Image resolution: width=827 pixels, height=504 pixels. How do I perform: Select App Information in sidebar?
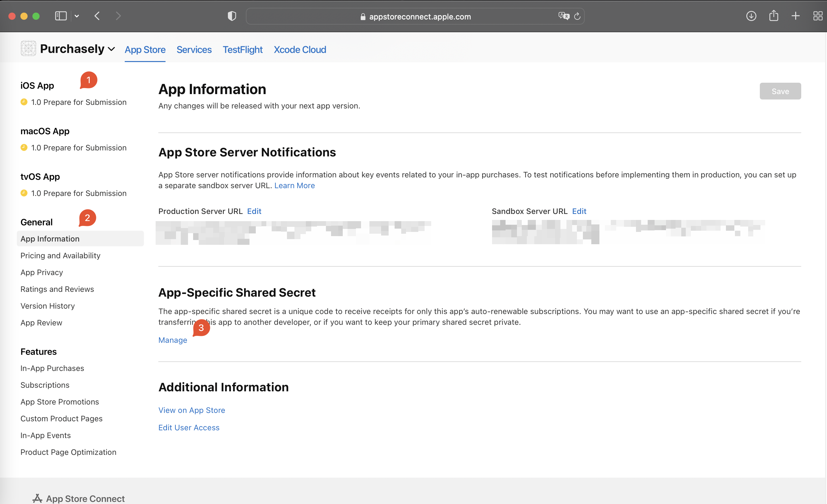coord(80,239)
